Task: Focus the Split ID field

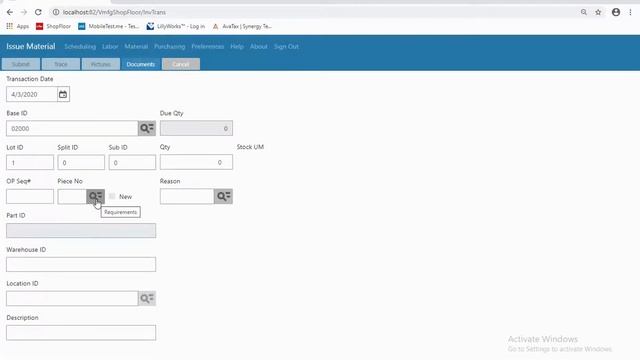Action: pyautogui.click(x=81, y=162)
